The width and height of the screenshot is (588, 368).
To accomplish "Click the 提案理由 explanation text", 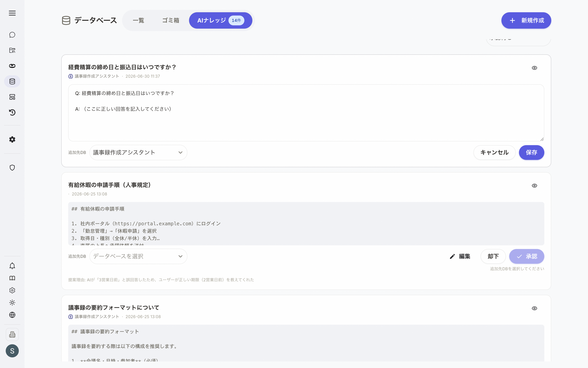I will click(161, 280).
